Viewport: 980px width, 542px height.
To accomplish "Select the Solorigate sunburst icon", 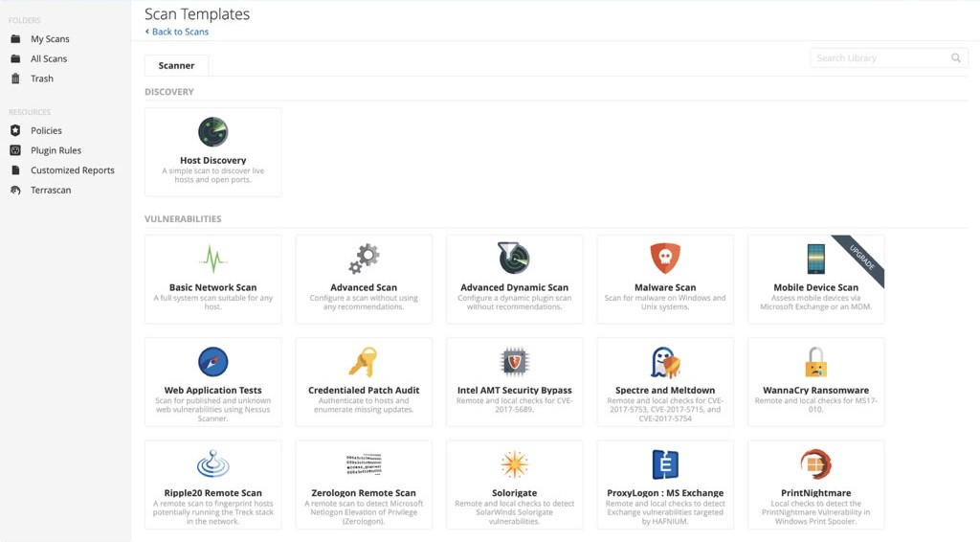I will click(514, 464).
